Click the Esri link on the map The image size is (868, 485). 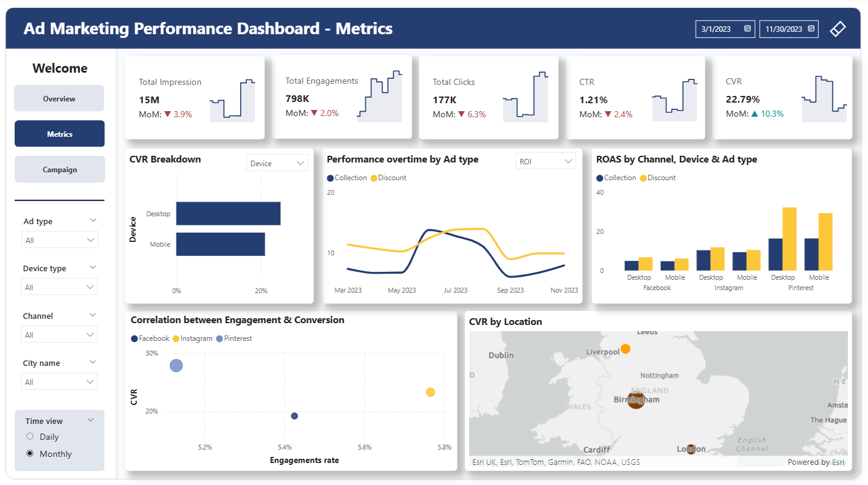tap(837, 462)
